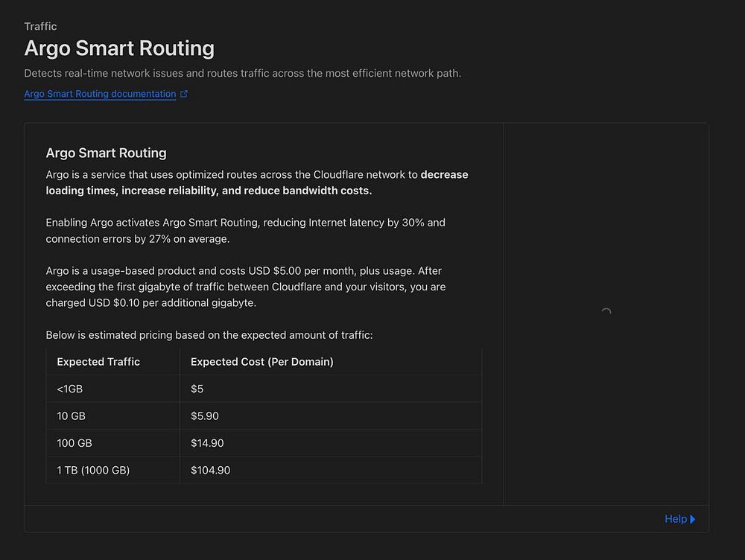Select the 100 GB traffic cell
The width and height of the screenshot is (745, 560).
click(74, 443)
